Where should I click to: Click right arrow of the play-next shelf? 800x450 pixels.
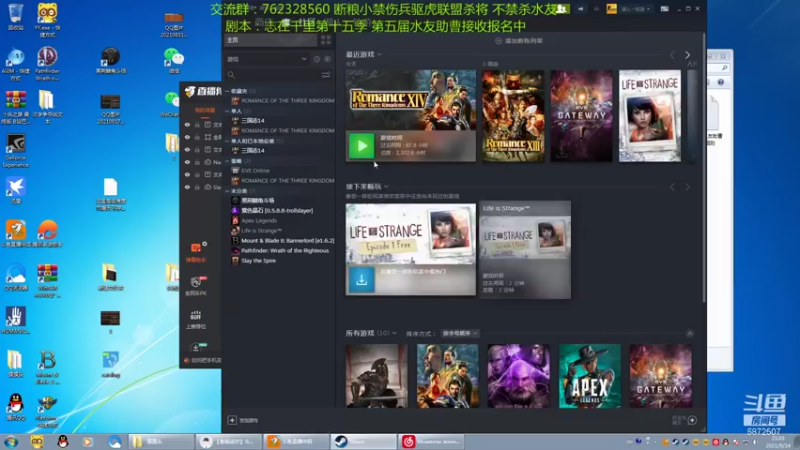(x=687, y=187)
